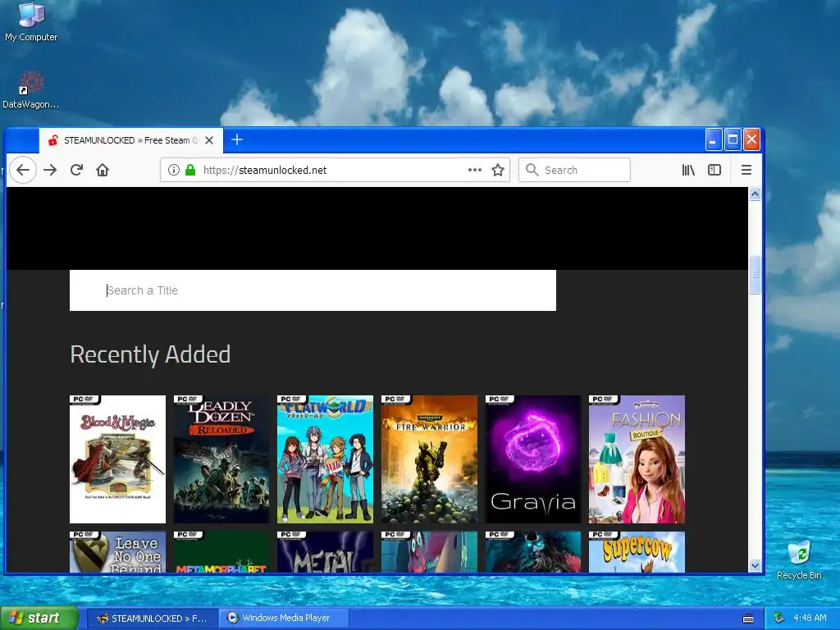Switch to STEAMUNLOCKED taskbar button
The height and width of the screenshot is (630, 840).
[152, 619]
